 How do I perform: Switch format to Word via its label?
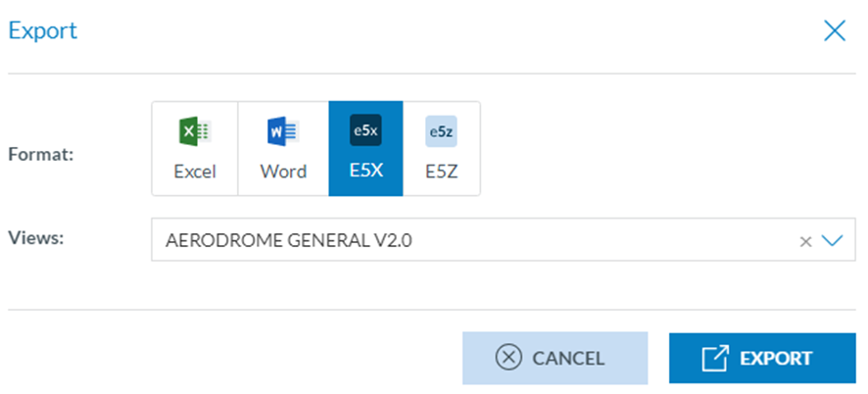click(283, 171)
